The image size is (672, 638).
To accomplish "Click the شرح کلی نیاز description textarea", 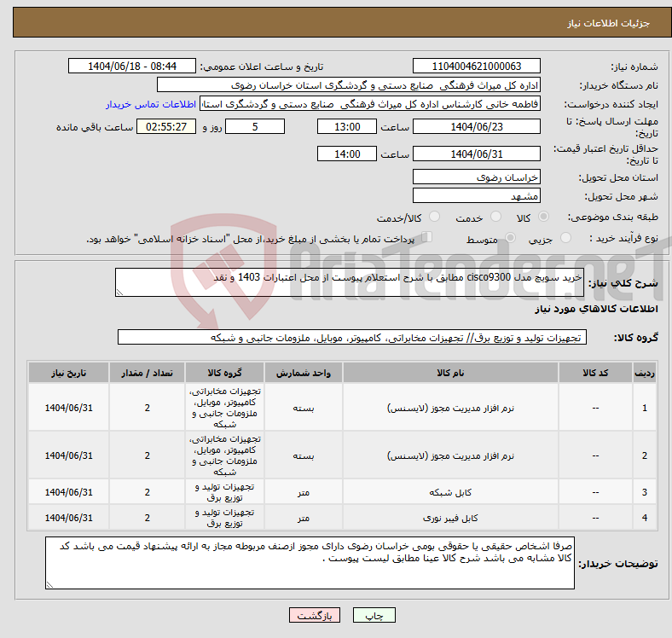I will coord(350,282).
